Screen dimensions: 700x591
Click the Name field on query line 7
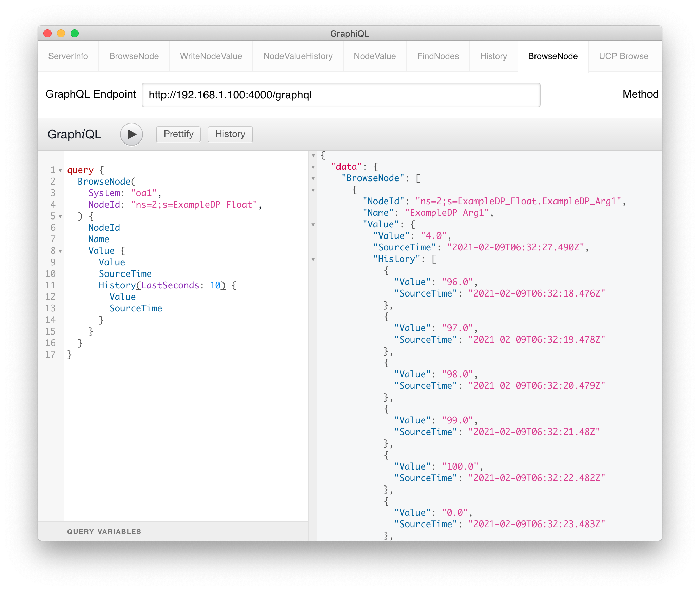99,239
